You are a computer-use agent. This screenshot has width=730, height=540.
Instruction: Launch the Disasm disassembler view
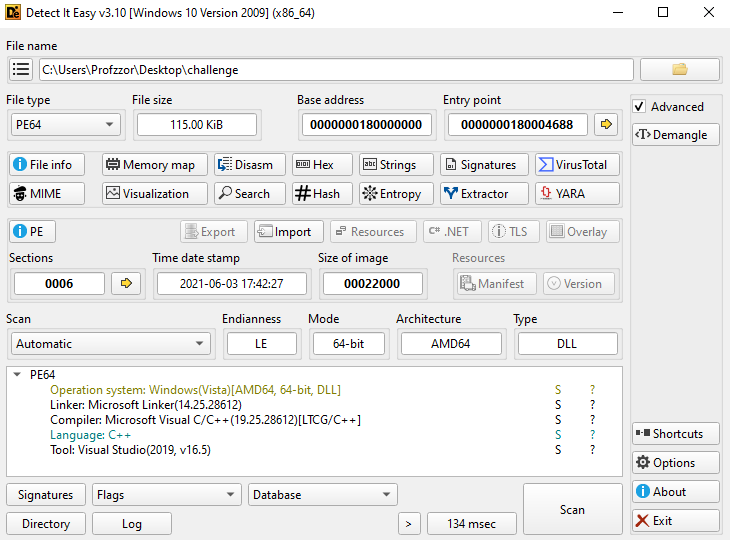(x=250, y=165)
